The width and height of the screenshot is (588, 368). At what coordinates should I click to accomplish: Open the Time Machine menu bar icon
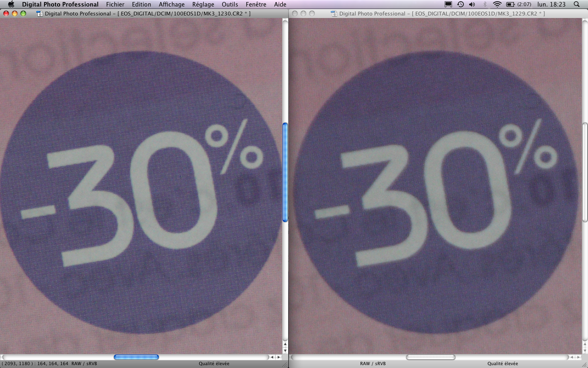tap(461, 4)
